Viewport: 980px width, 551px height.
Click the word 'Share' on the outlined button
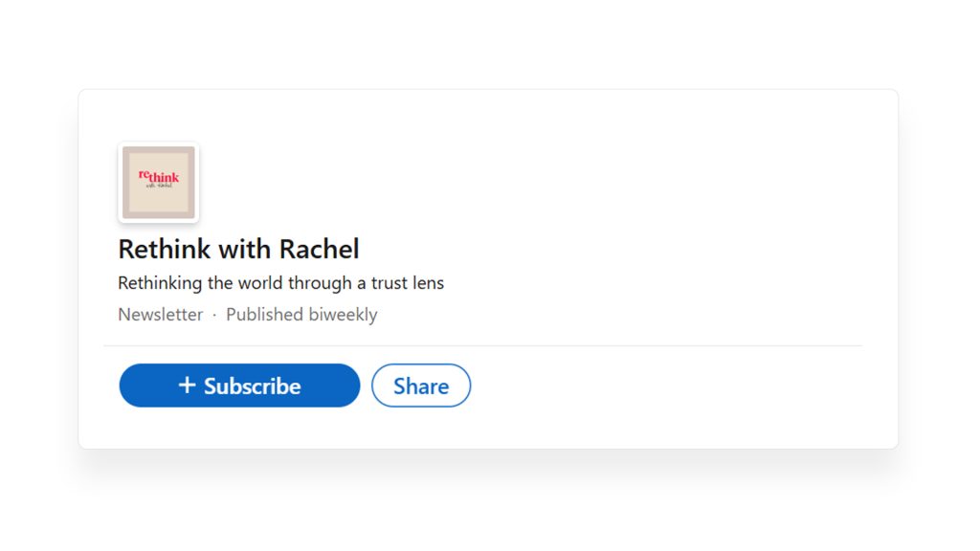pos(421,386)
